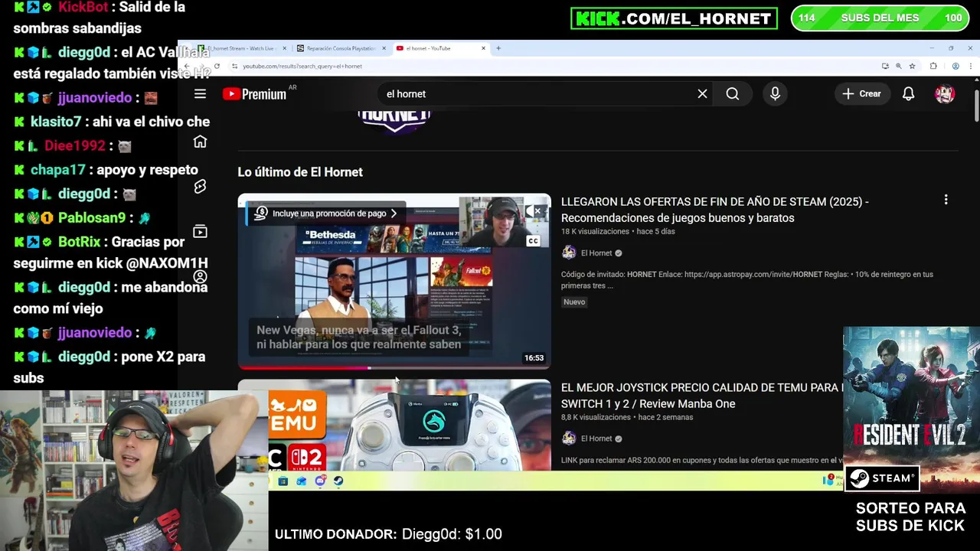Click 18 K visualizaciones text

595,231
